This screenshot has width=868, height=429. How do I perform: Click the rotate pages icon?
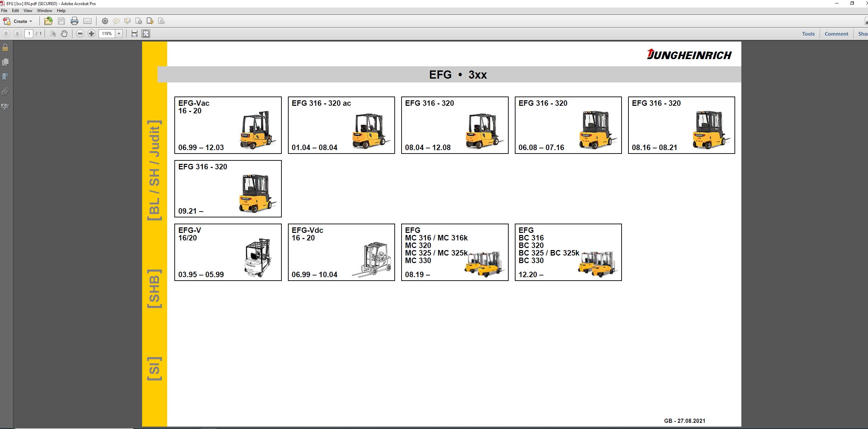coord(150,21)
